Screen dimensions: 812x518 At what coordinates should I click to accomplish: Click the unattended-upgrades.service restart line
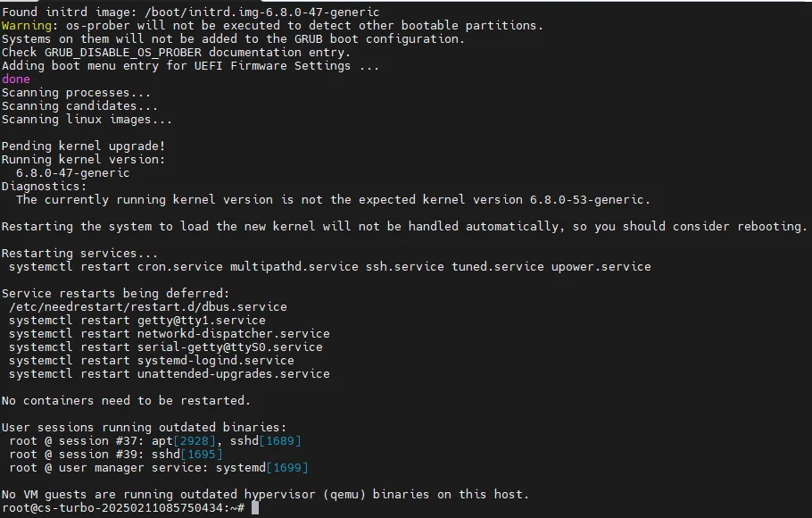point(170,373)
